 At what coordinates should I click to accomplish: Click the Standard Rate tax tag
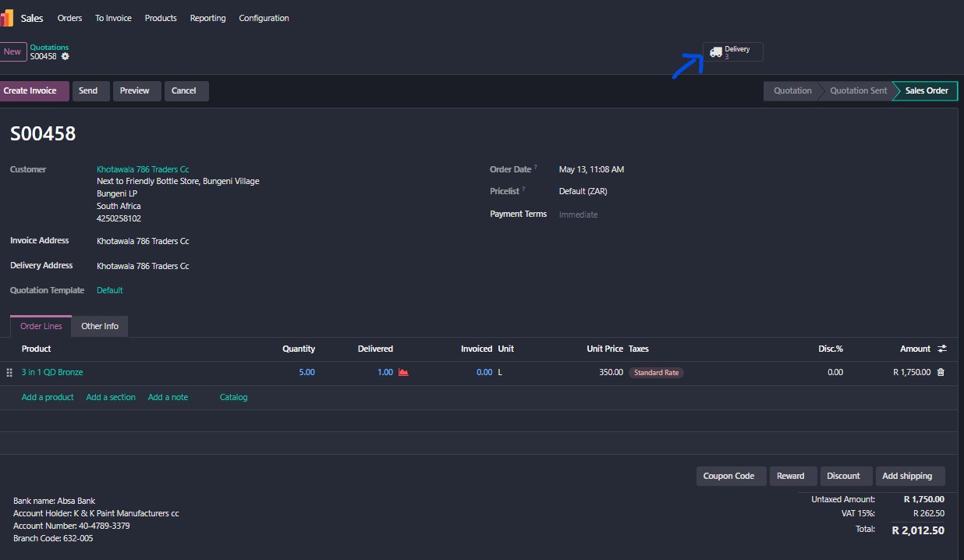656,373
